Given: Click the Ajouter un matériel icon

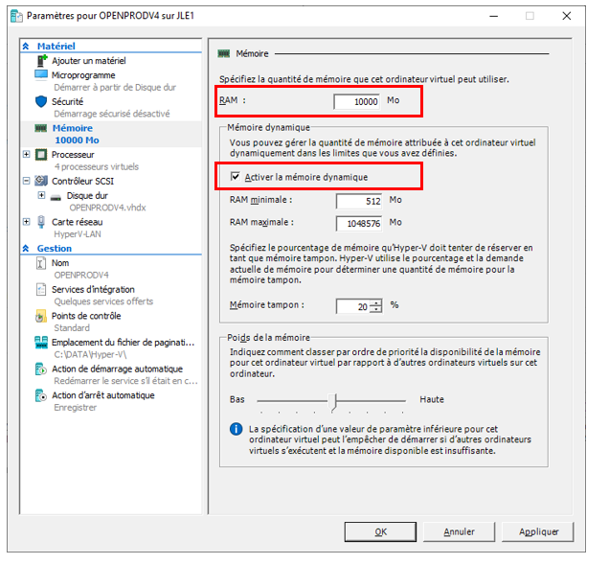Looking at the screenshot, I should pyautogui.click(x=42, y=61).
